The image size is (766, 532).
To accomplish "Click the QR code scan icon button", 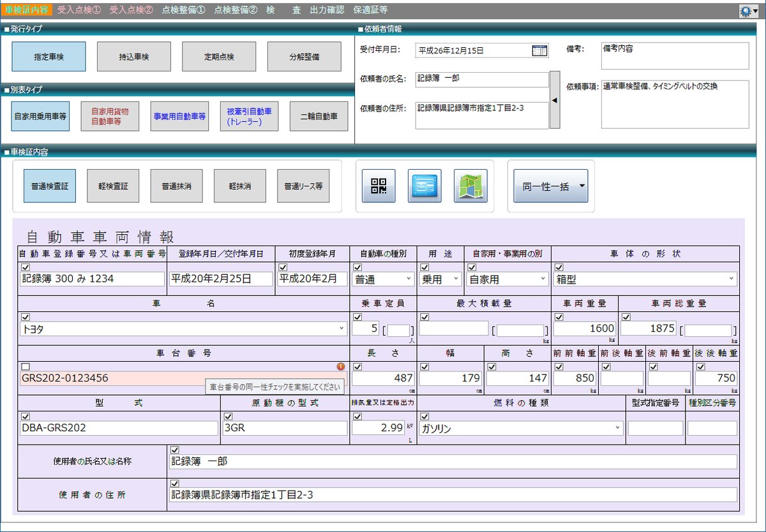I will 379,186.
